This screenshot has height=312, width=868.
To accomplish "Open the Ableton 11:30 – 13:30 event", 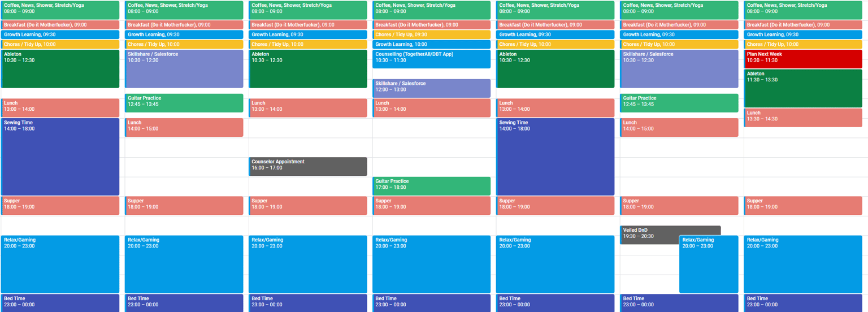I will 803,88.
